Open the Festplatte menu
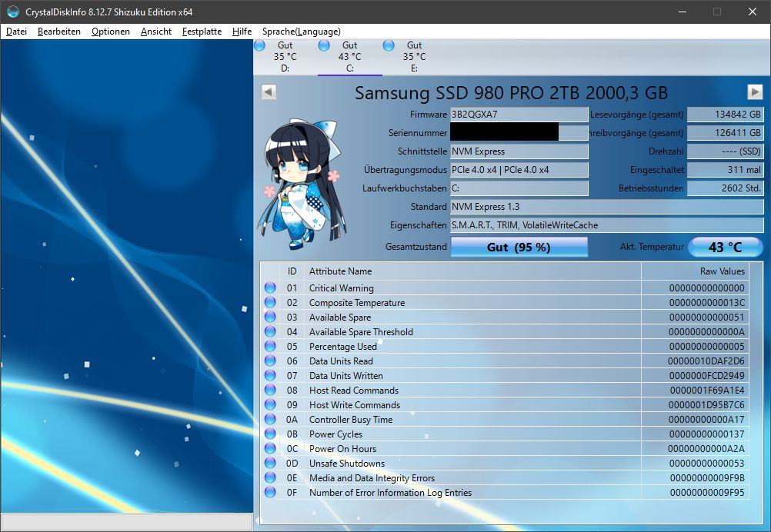Screen dimensions: 771x532 click(202, 32)
